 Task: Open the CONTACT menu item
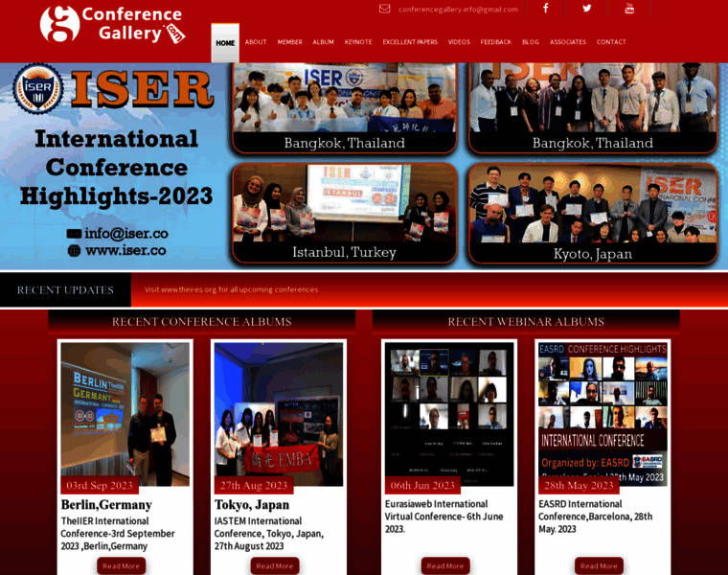[611, 42]
